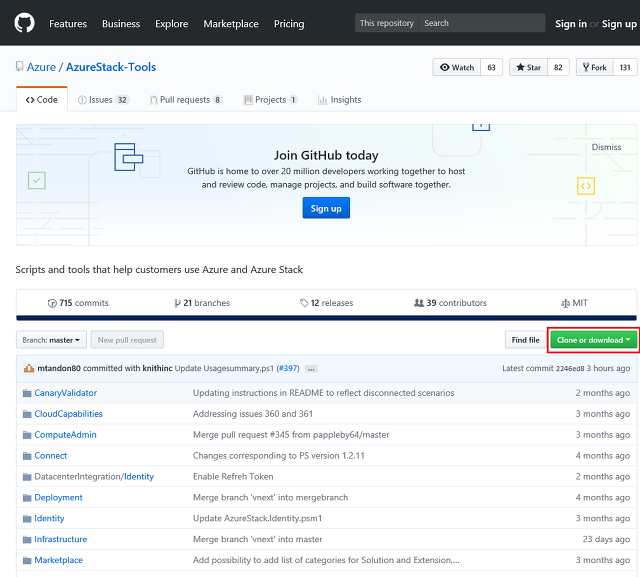This screenshot has height=577, width=640.
Task: Open the CloudCapabilities folder
Action: pos(68,414)
